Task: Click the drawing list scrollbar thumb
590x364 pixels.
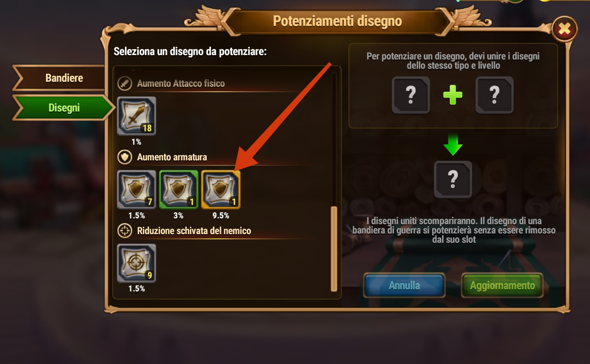Action: (334, 249)
